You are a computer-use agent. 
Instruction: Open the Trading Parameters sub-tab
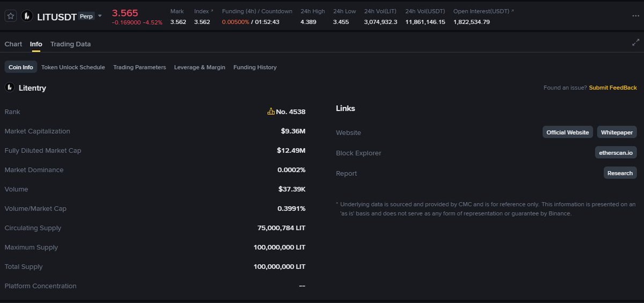tap(140, 67)
